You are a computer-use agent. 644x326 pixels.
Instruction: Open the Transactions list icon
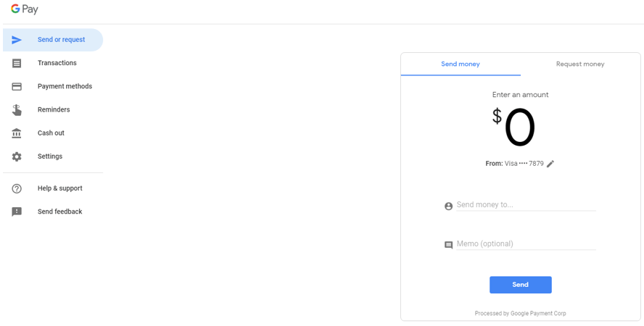17,63
